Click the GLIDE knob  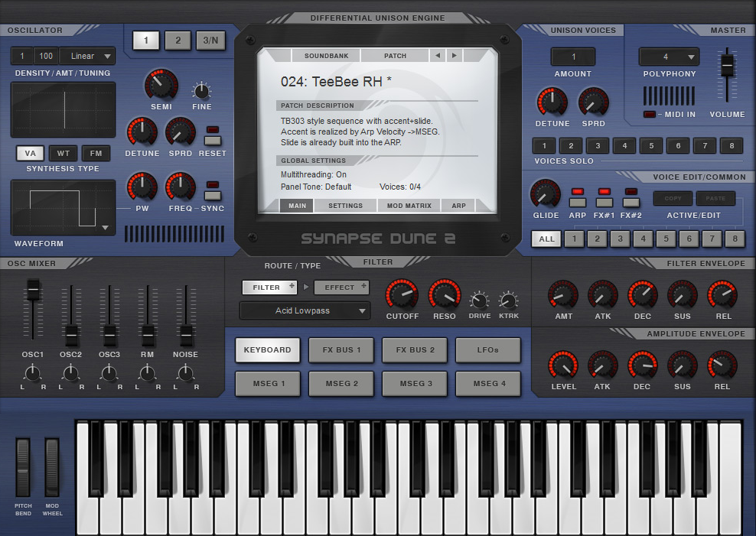point(546,194)
